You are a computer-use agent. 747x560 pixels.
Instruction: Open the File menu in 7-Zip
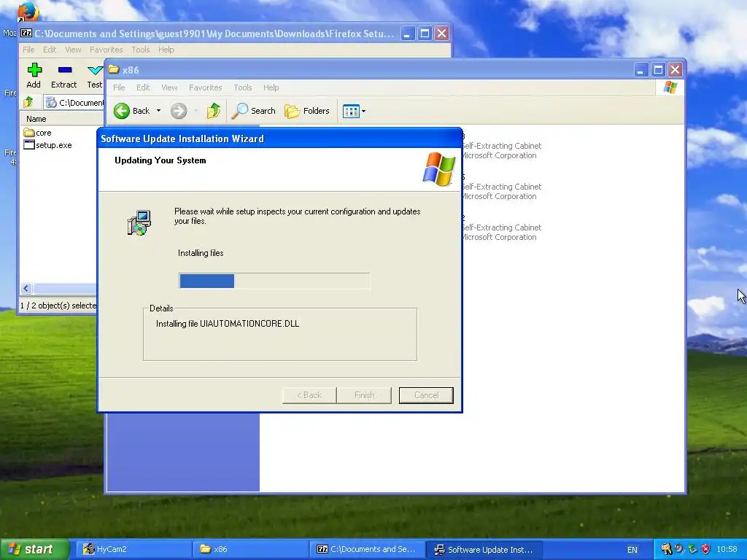[x=28, y=50]
